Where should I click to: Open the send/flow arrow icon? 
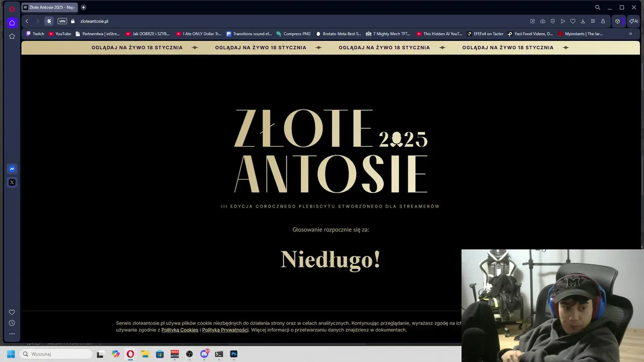coord(563,21)
